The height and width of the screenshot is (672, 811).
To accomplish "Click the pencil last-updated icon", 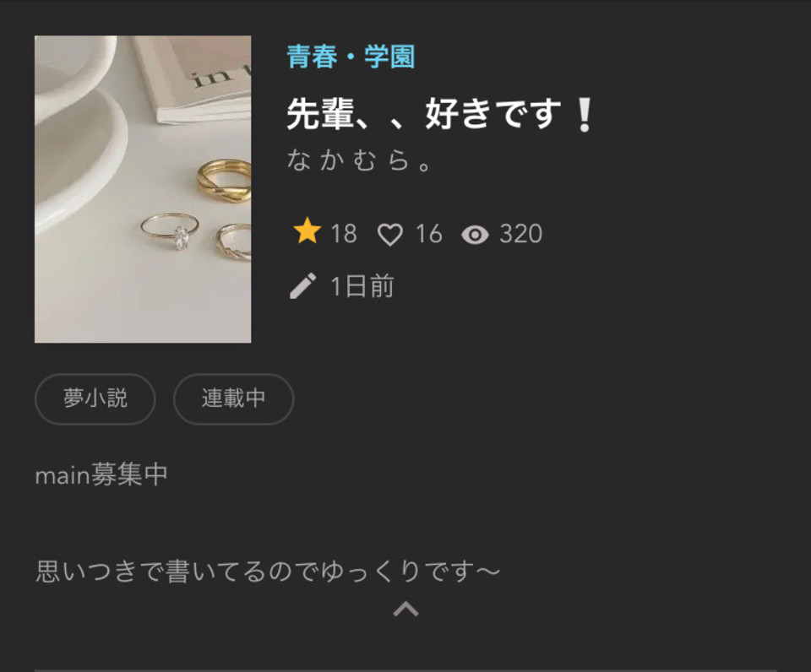I will 302,286.
